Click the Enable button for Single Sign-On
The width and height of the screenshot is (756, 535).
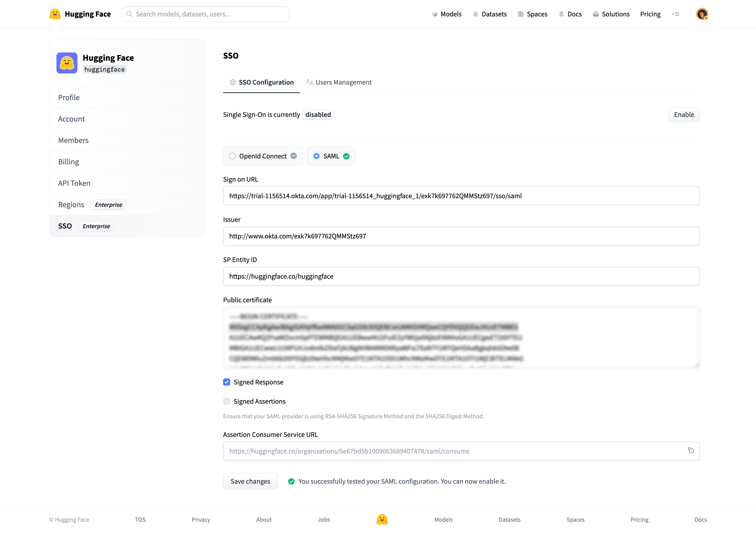coord(684,114)
